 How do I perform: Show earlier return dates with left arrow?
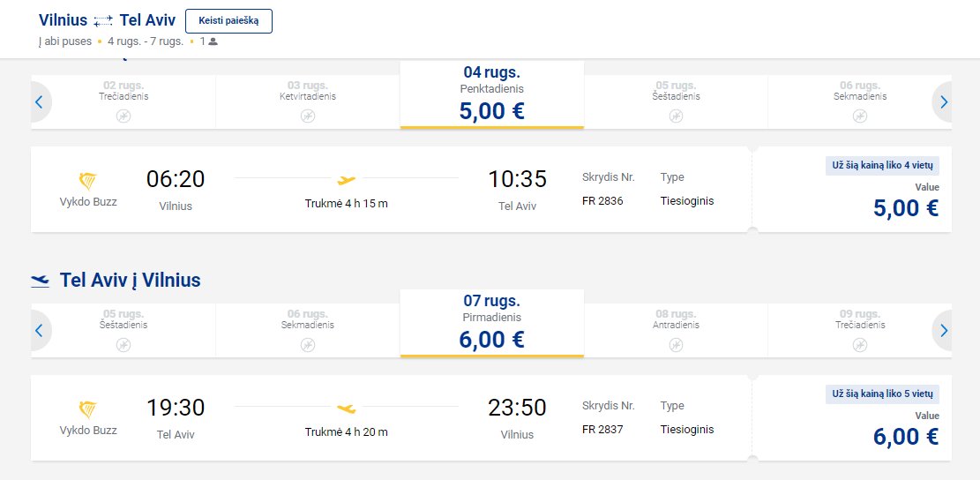pyautogui.click(x=40, y=331)
